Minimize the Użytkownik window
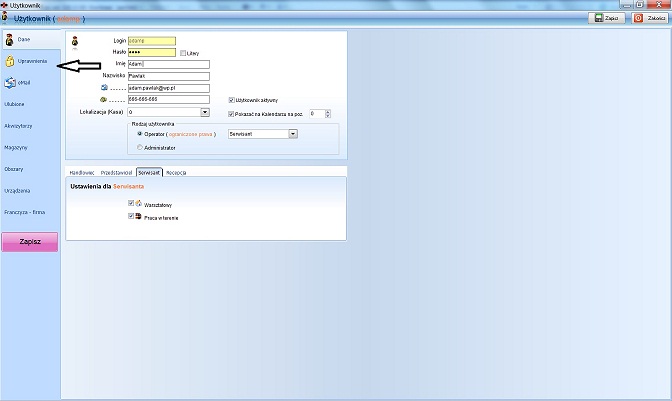Viewport: 672px width, 401px height. (x=626, y=4)
